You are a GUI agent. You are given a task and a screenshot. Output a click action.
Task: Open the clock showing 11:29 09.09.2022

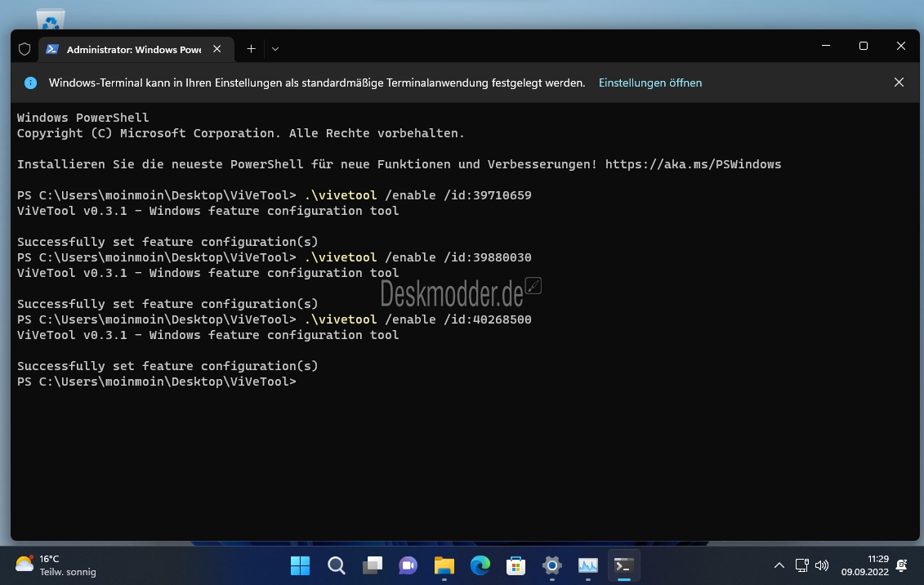click(x=864, y=565)
